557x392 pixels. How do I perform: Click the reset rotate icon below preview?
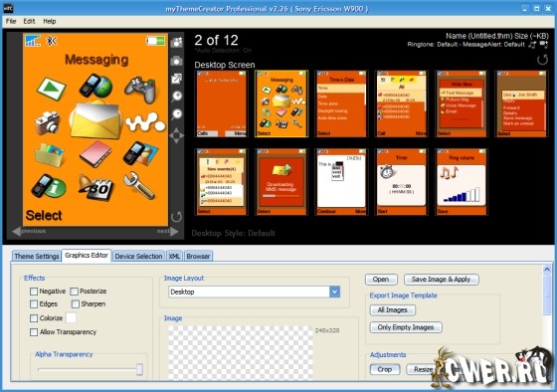(177, 217)
